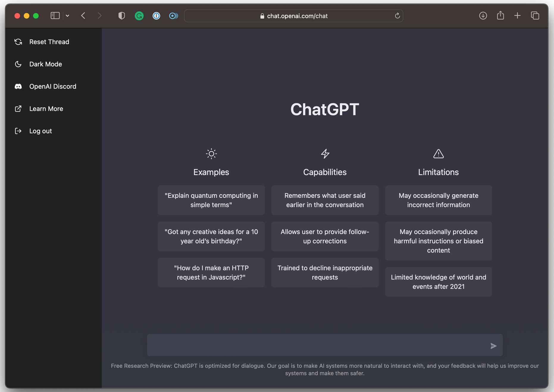Open the privacy shield icon in toolbar
Image resolution: width=554 pixels, height=392 pixels.
click(x=121, y=16)
